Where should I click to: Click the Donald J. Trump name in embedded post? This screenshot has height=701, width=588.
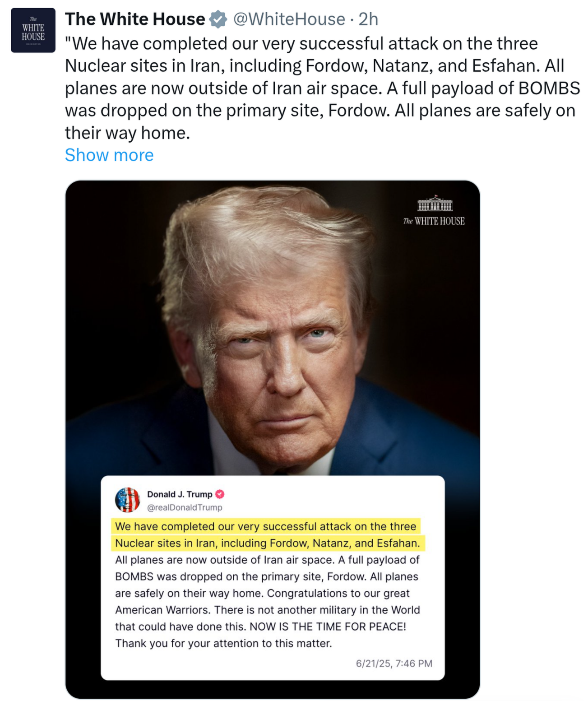180,494
